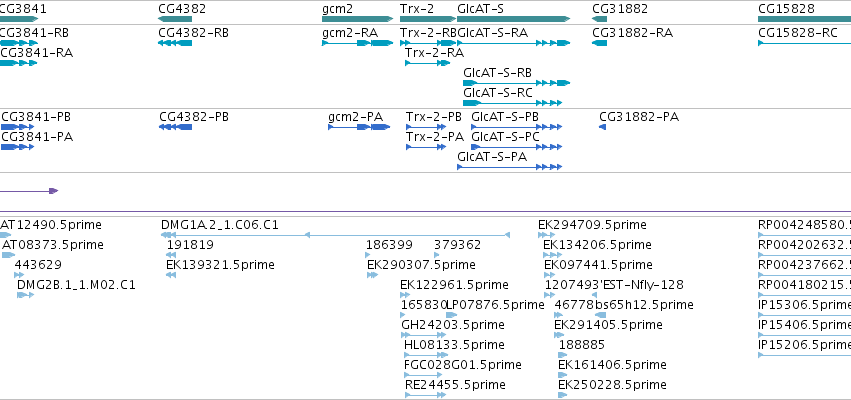Image resolution: width=851 pixels, height=400 pixels.
Task: Select the 379362 EST label
Action: coord(458,245)
